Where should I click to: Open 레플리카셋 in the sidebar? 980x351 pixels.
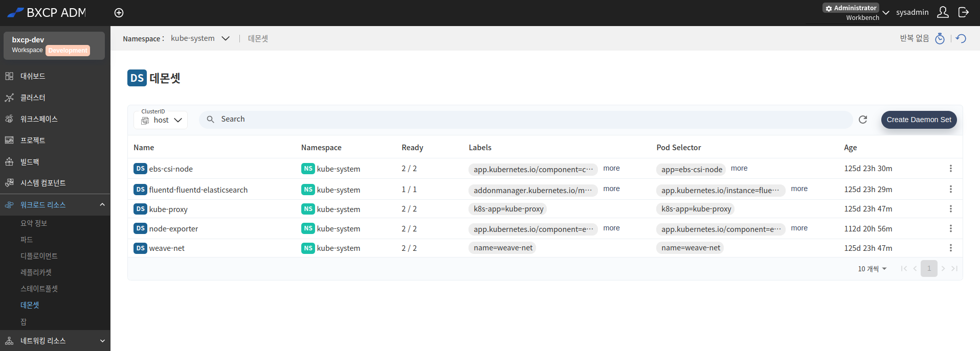(36, 272)
